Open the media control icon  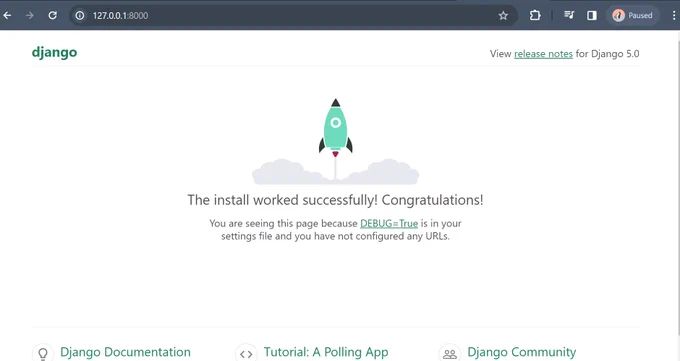click(569, 15)
